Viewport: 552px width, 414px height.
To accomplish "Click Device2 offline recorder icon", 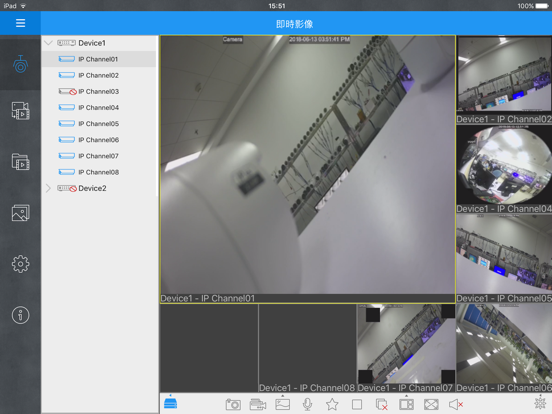I will point(67,188).
